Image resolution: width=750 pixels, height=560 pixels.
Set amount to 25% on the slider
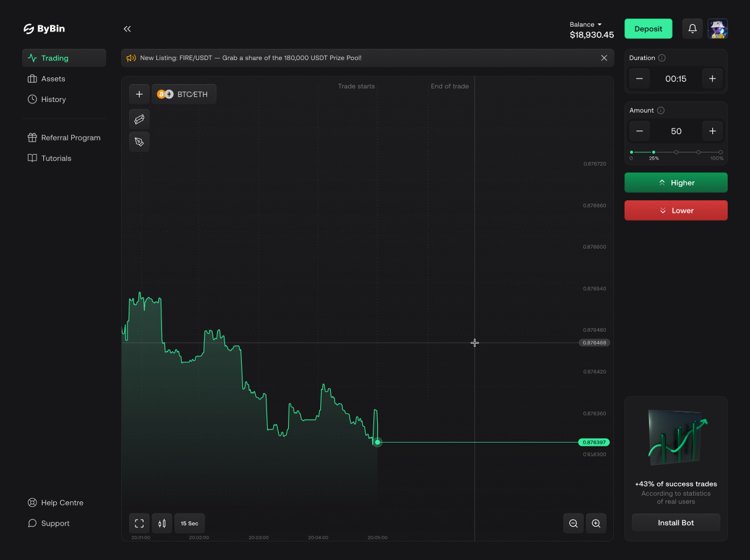[654, 152]
